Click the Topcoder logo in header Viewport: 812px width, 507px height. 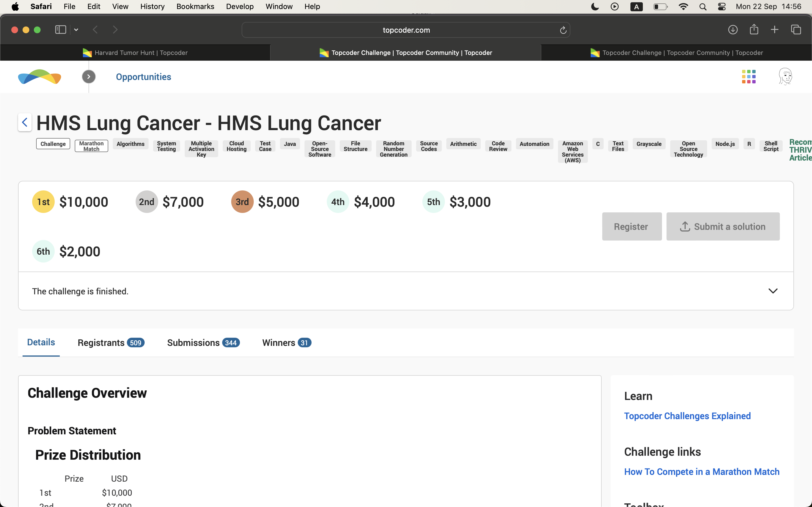click(39, 77)
